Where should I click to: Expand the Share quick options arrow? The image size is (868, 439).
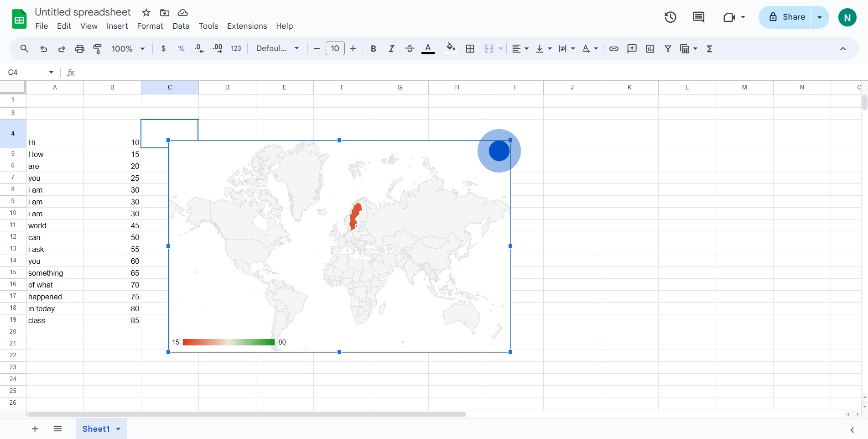point(820,17)
